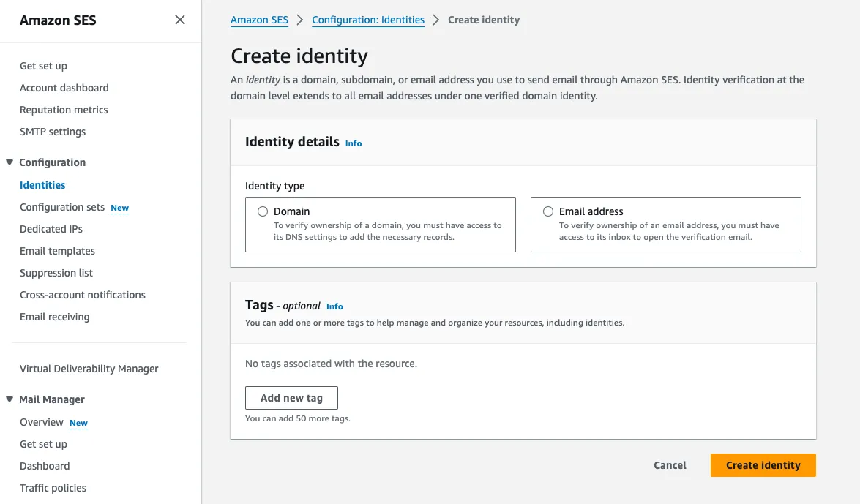Open Configuration sets with New badge
This screenshot has width=860, height=504.
[62, 207]
